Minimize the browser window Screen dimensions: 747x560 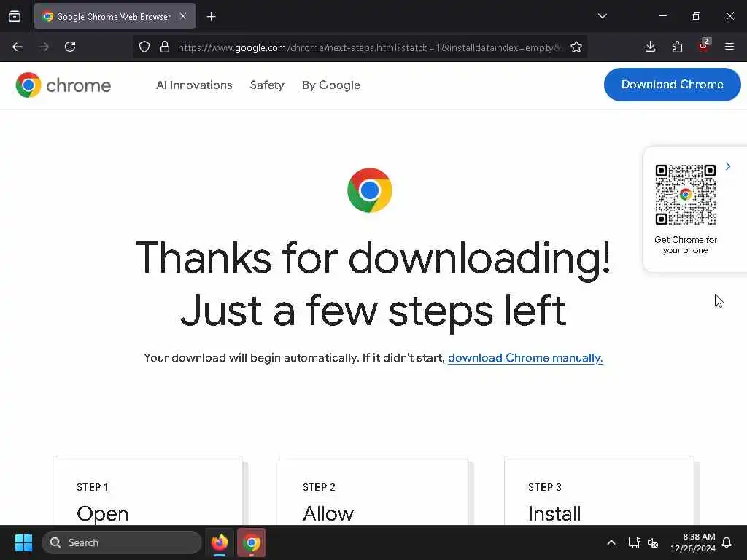pyautogui.click(x=662, y=16)
